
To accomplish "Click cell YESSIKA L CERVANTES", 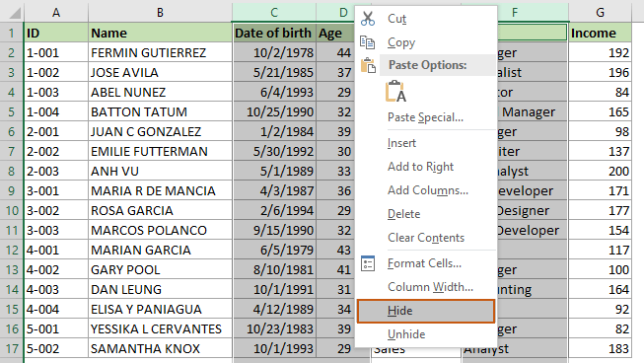I will 160,328.
